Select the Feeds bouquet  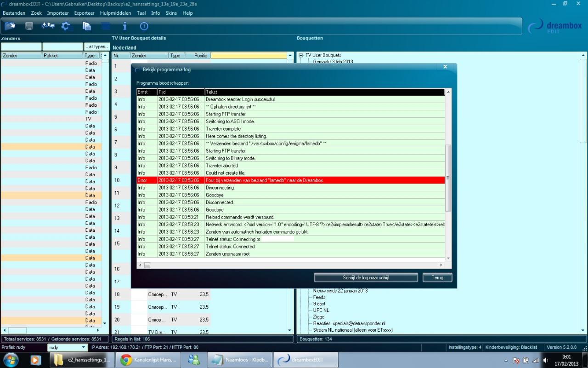click(x=319, y=297)
